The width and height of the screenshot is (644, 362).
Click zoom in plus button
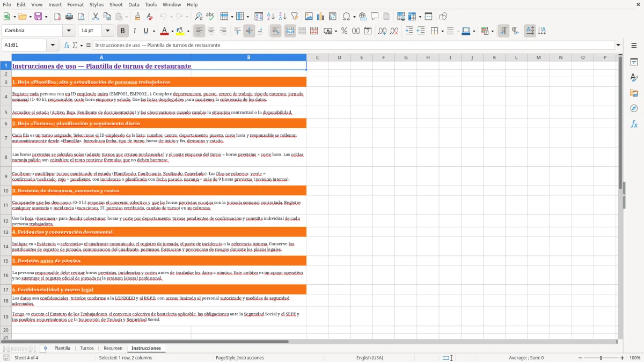[x=623, y=358]
